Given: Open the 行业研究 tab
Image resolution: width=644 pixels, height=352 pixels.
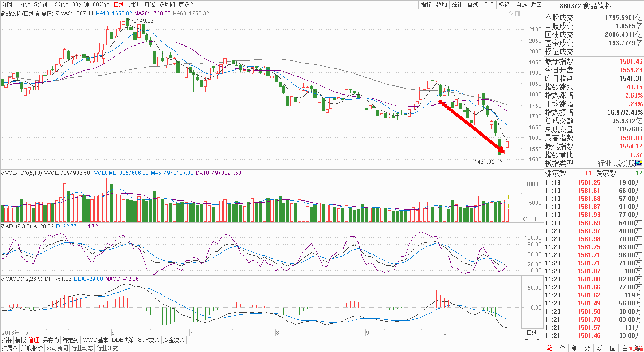Looking at the screenshot, I should pos(107,348).
